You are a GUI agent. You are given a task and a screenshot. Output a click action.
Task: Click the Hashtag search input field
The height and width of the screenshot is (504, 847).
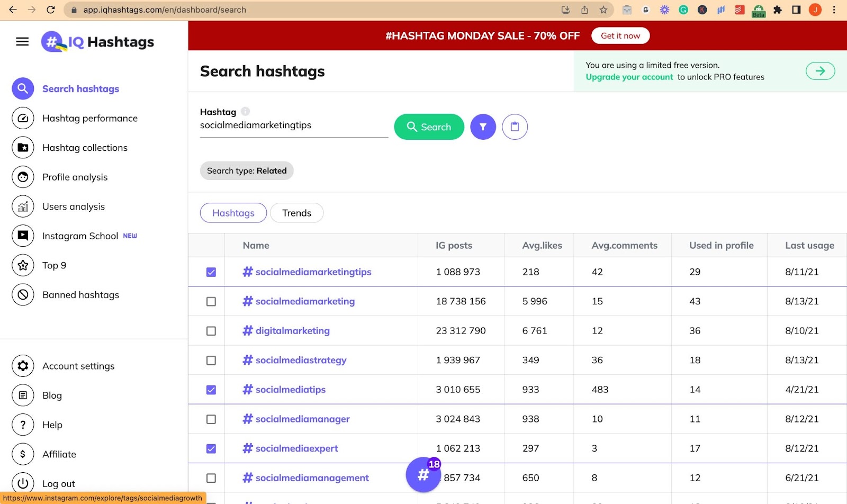294,125
